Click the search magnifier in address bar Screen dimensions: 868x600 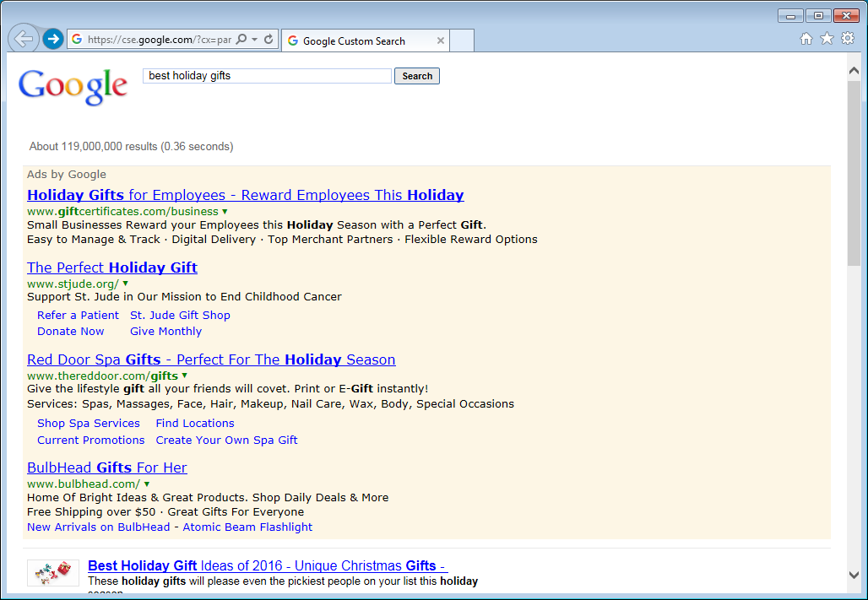point(241,40)
